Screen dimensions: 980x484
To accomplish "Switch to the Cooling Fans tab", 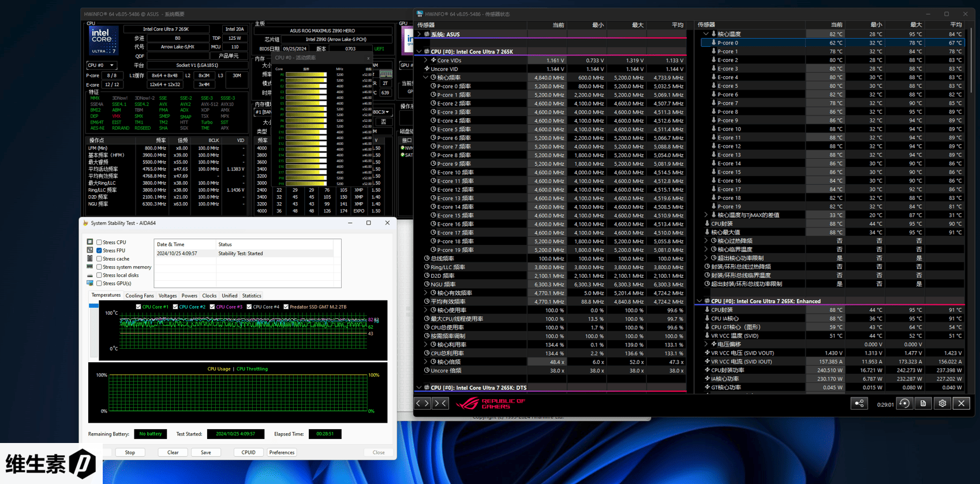I will click(x=140, y=296).
